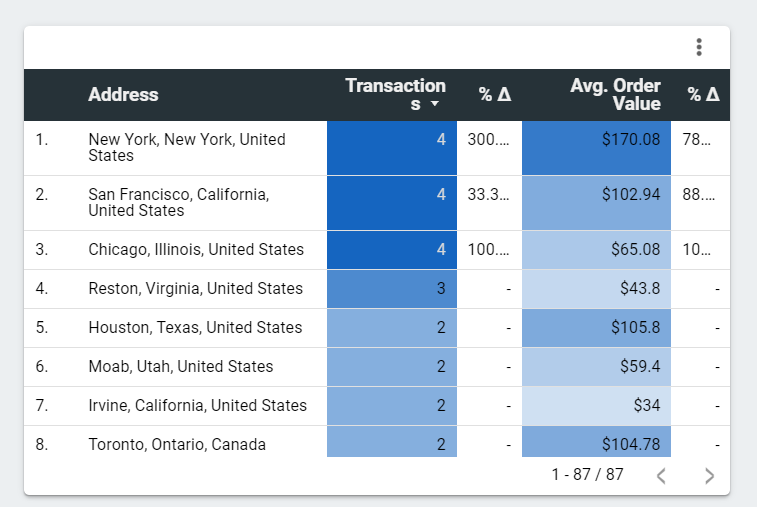This screenshot has width=757, height=507.
Task: Select Irvine, California, United States
Action: [197, 406]
